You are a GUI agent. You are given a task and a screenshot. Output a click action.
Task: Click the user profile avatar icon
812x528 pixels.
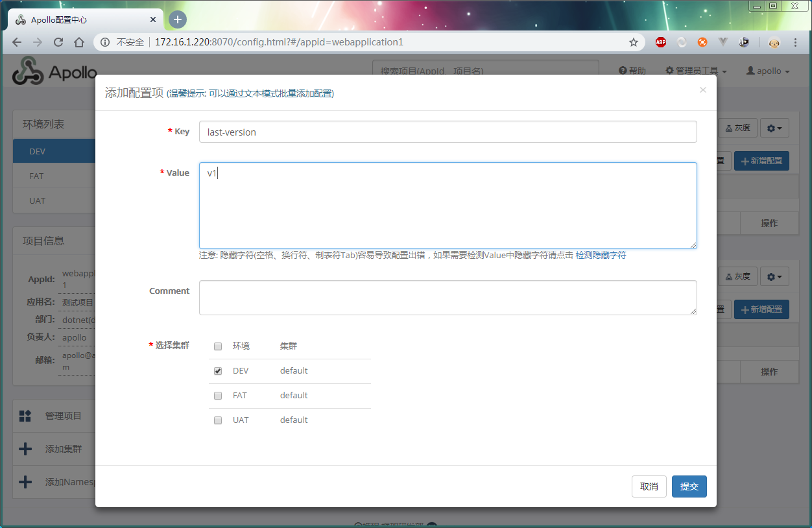click(774, 42)
